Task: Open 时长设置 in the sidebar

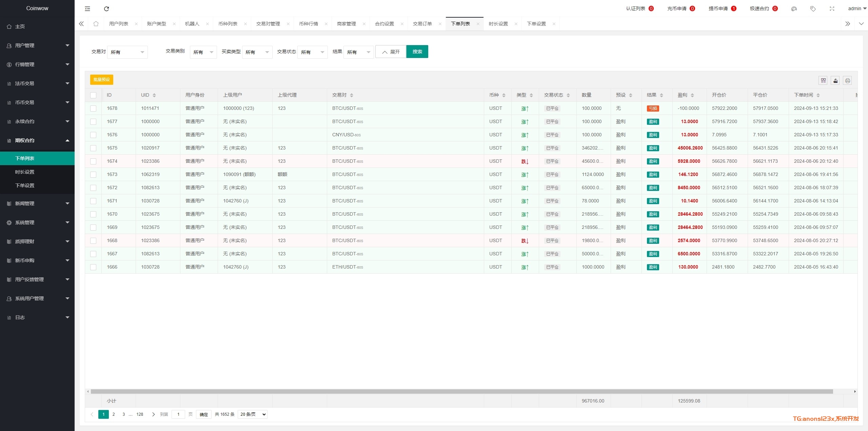Action: point(37,172)
